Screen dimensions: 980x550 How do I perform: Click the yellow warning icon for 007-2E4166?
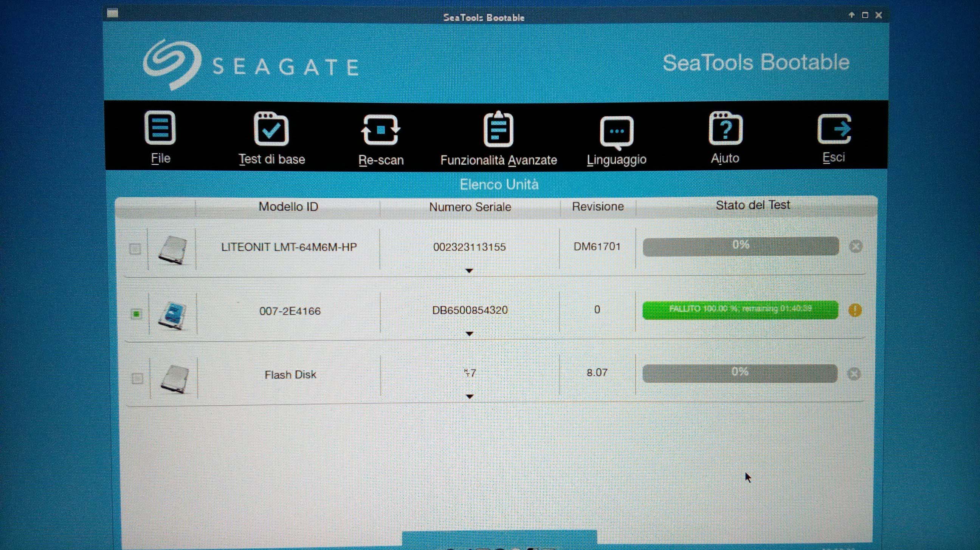pos(855,310)
